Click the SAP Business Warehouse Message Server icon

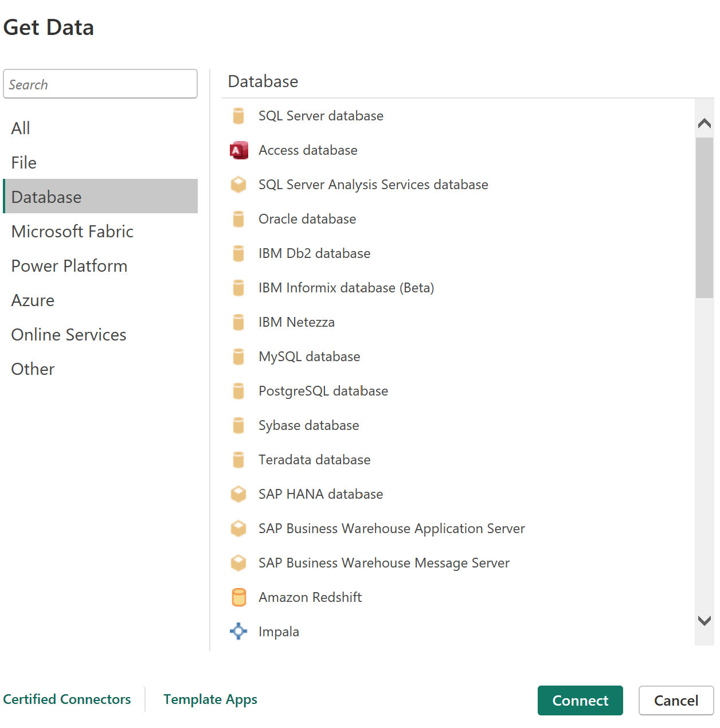238,563
